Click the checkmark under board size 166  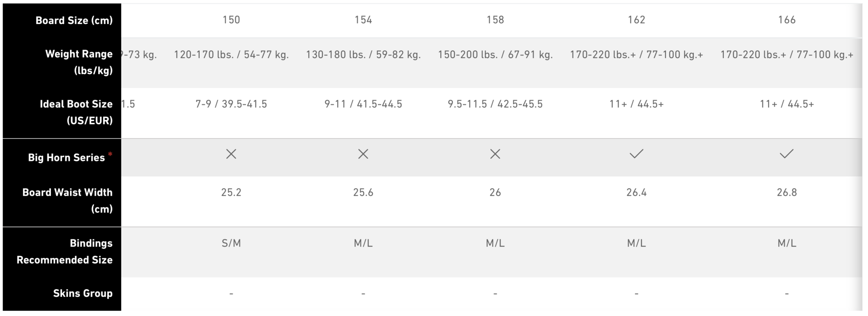[787, 154]
